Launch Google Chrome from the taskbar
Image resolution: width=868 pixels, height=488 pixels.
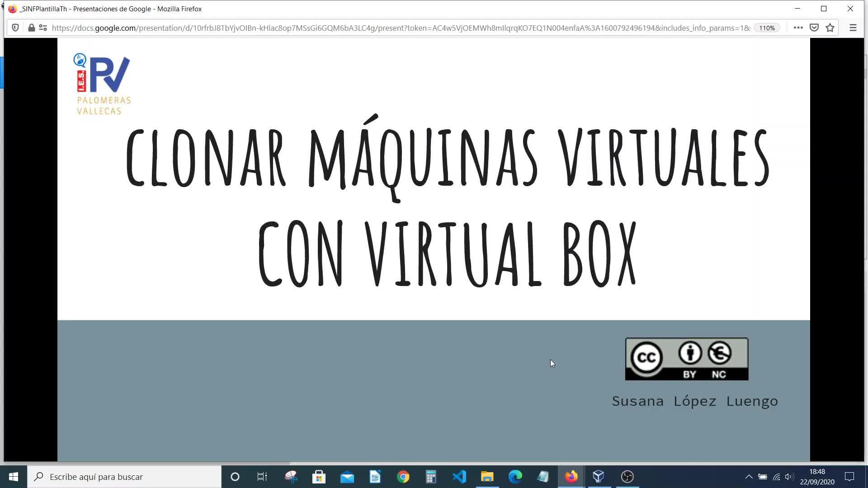(403, 477)
